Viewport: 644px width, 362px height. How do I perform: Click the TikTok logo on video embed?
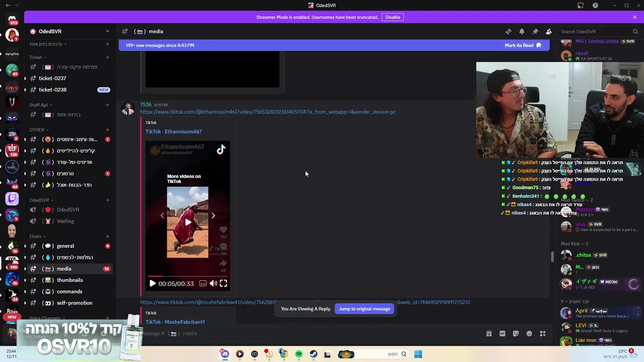click(221, 149)
